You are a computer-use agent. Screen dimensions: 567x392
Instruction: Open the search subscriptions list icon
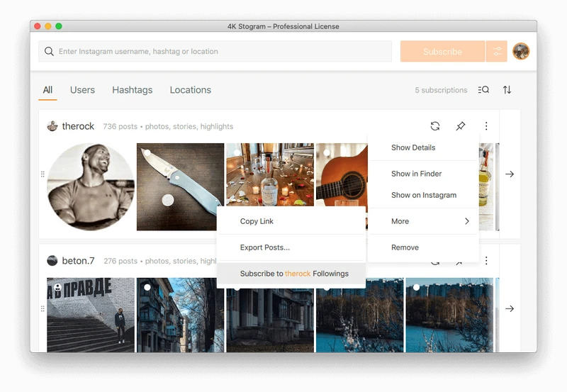coord(483,90)
